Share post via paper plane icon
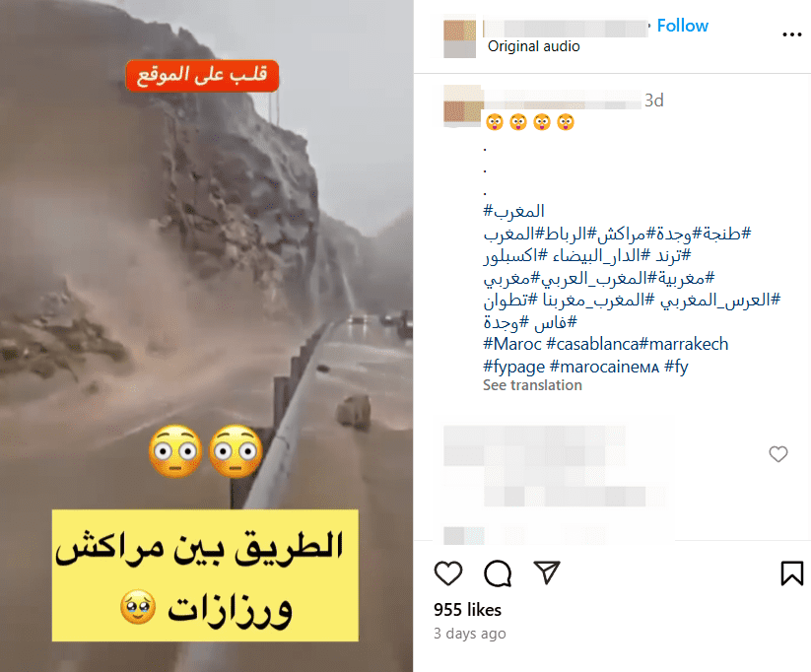Image resolution: width=811 pixels, height=672 pixels. (547, 572)
